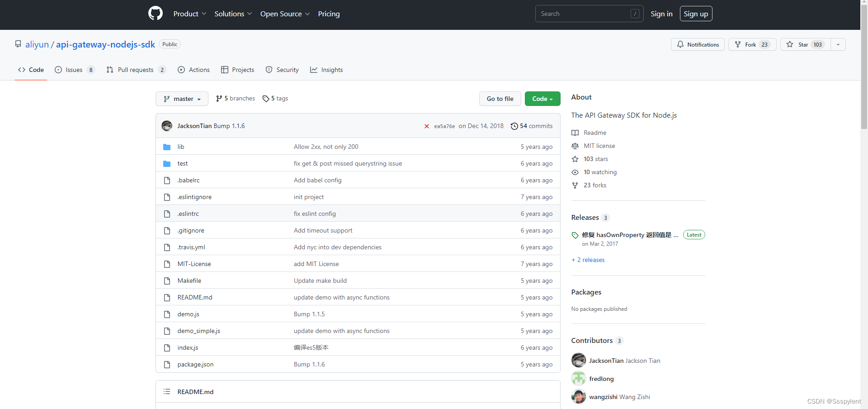Click the fork icon beside 23 forks

point(575,185)
